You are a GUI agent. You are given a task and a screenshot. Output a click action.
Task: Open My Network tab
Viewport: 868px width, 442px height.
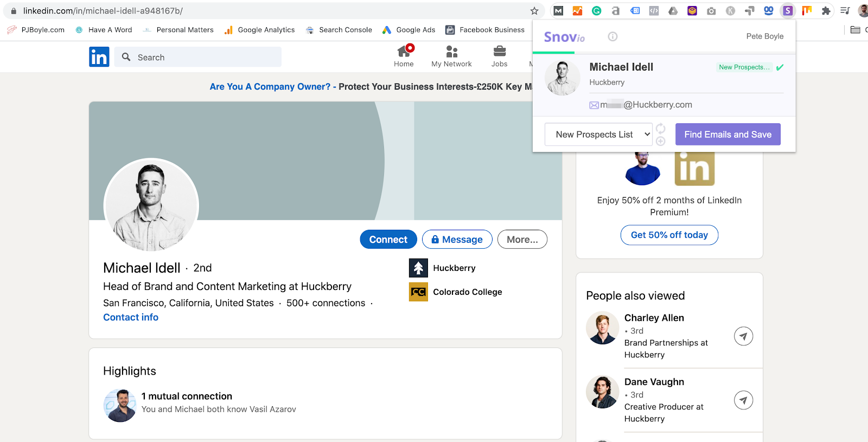(x=451, y=56)
